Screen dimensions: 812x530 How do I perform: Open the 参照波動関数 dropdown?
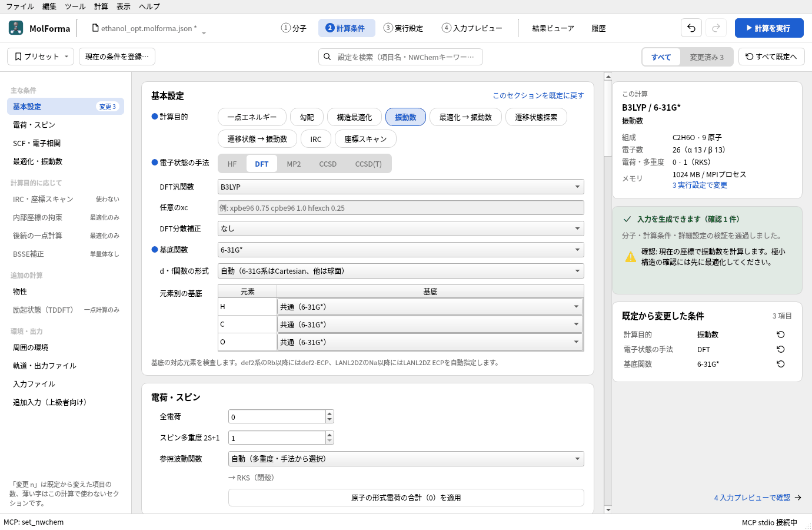(406, 459)
